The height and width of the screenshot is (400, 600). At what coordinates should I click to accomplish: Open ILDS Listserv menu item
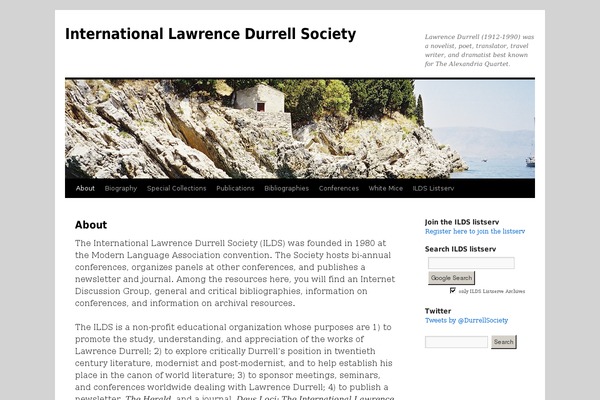pyautogui.click(x=433, y=188)
